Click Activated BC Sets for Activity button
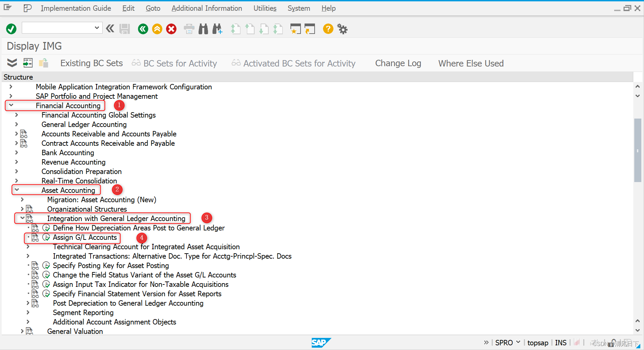644x350 pixels. click(293, 63)
